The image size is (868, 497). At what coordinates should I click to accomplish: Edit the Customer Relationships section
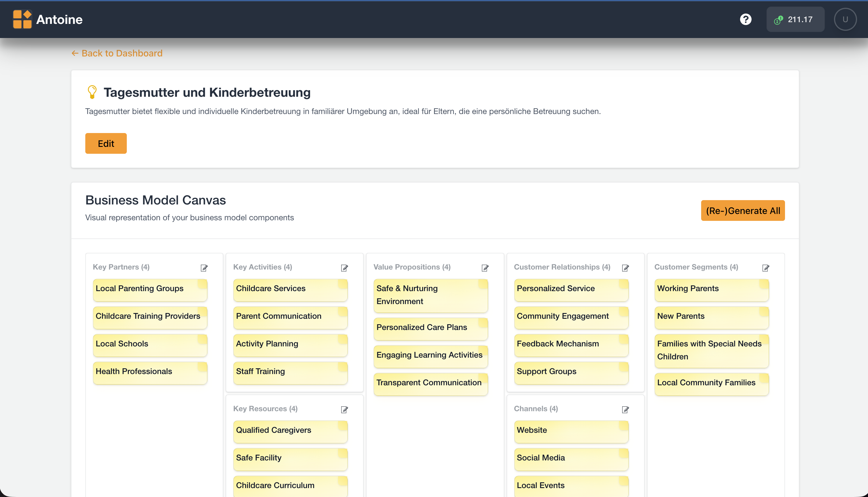point(625,268)
